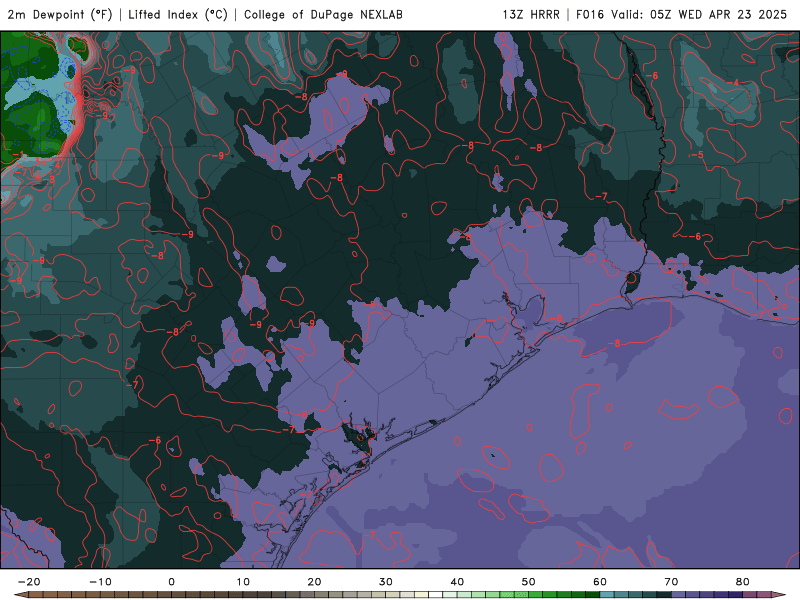Screen dimensions: 800x600
Task: Click the teal colorbar swatch right of 60
Action: tap(607, 594)
